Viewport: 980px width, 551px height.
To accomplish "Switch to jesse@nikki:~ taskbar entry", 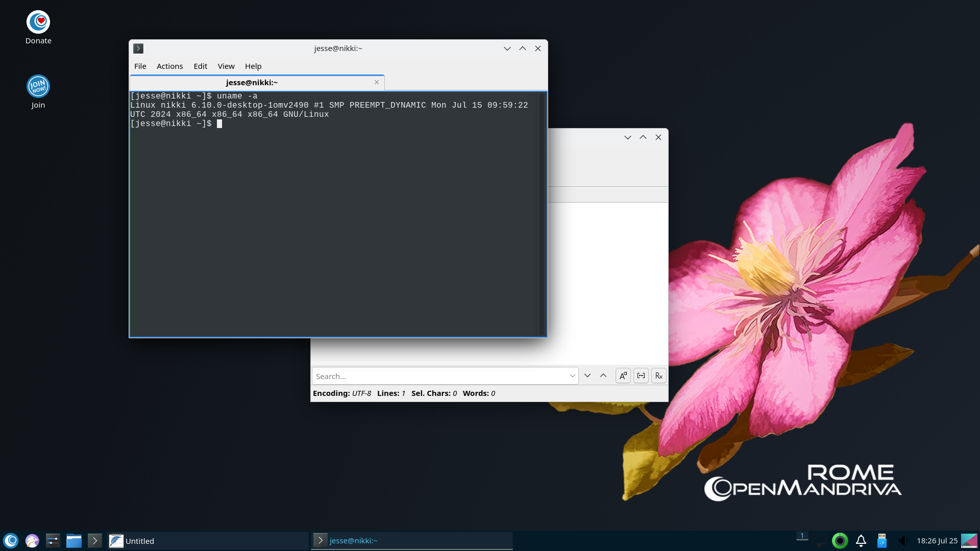I will click(412, 541).
